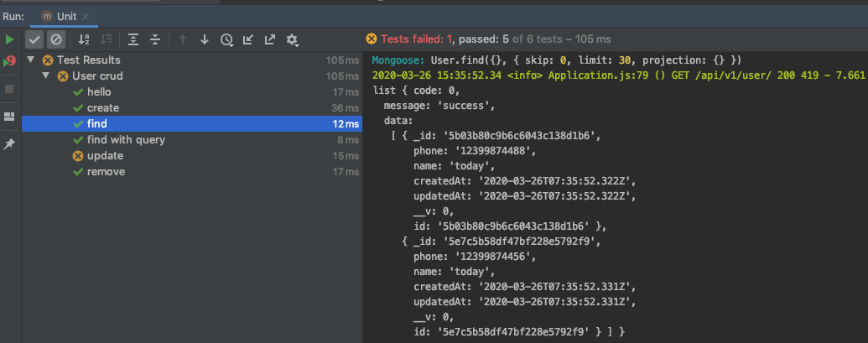Sort tests alphabetically

coord(83,39)
